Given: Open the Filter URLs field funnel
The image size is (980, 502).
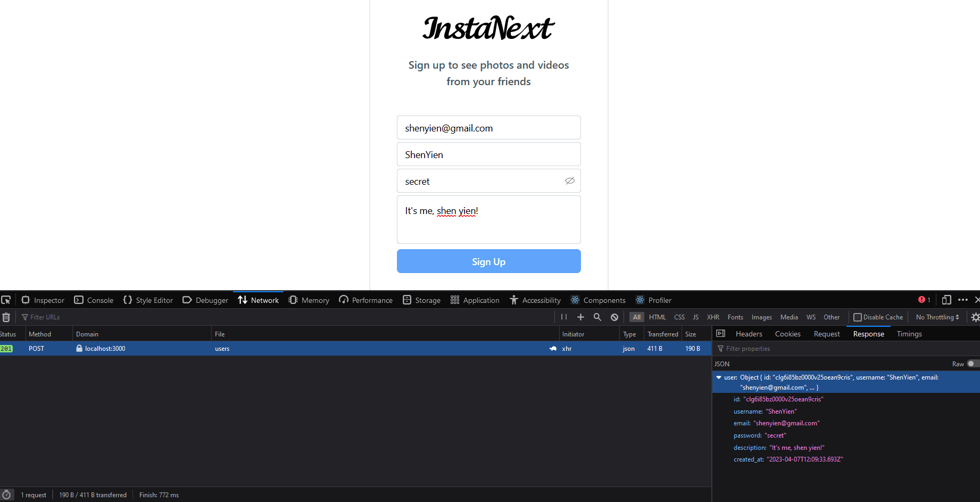Looking at the screenshot, I should [25, 317].
